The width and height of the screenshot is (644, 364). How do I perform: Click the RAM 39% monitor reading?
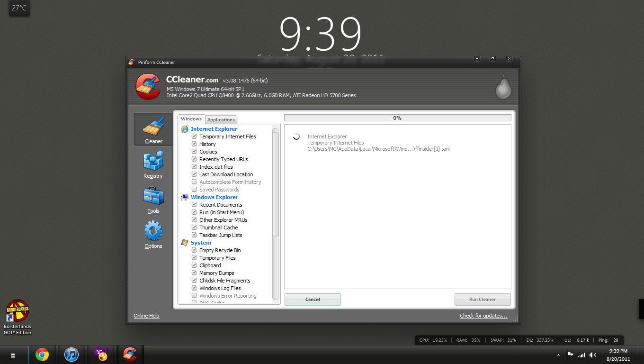(468, 340)
